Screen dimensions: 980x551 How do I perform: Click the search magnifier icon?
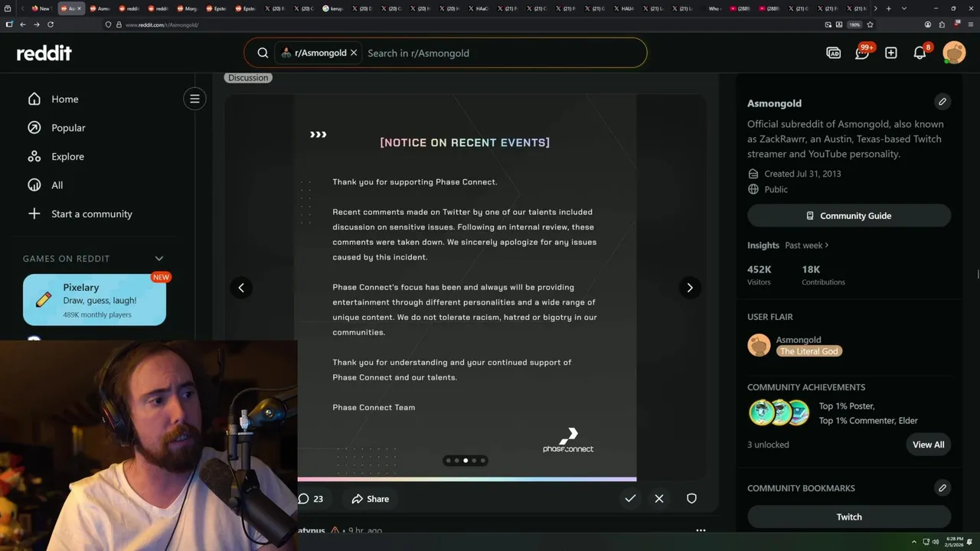coord(263,53)
